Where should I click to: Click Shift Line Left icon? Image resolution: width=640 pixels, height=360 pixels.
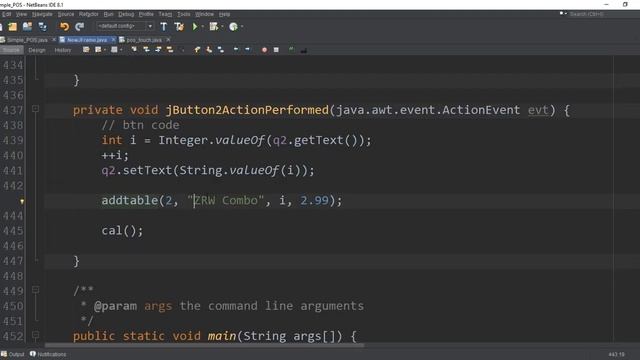(236, 50)
